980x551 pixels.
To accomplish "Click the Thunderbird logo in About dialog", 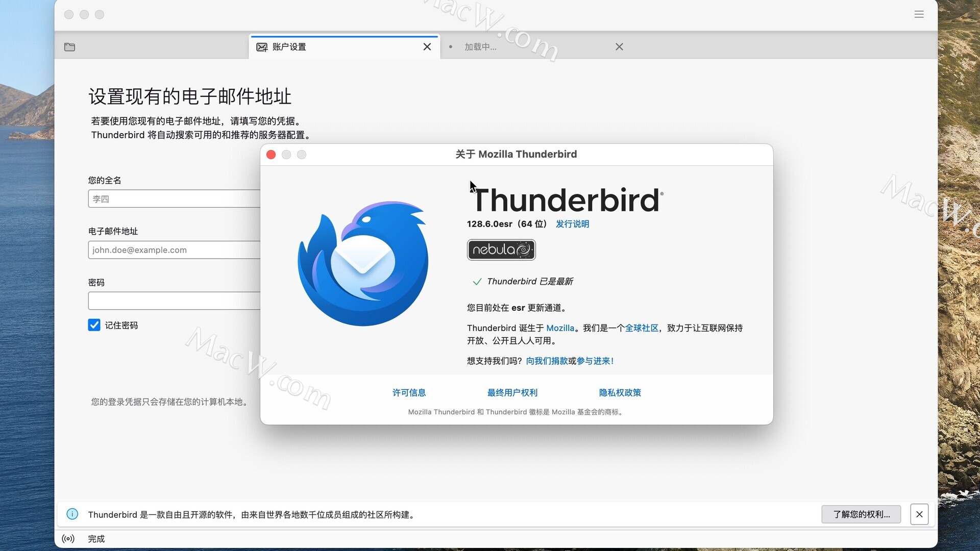I will 363,264.
